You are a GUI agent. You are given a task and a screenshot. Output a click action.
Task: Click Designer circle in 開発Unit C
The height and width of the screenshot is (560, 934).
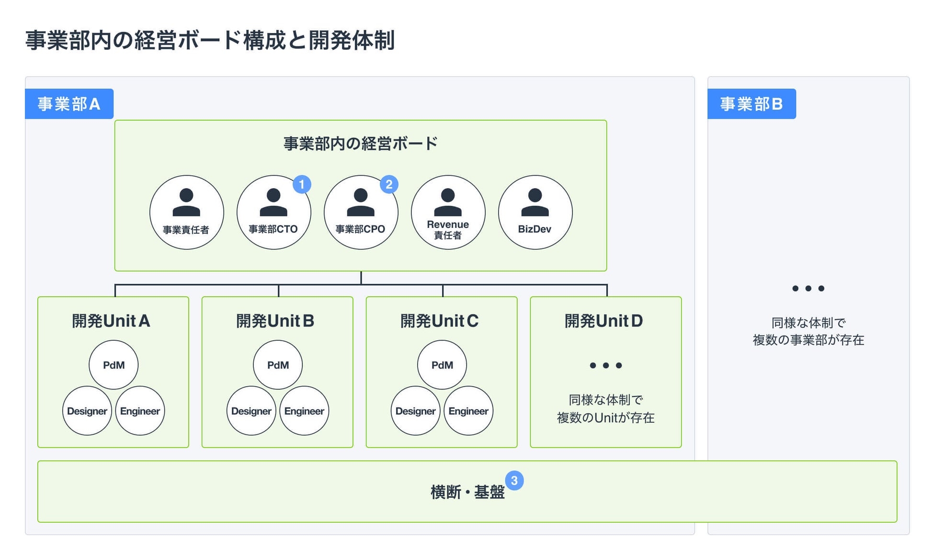pyautogui.click(x=415, y=411)
